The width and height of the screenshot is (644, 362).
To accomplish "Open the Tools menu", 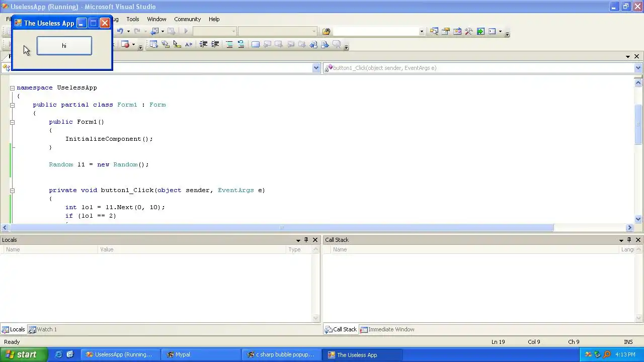I will coord(133,19).
